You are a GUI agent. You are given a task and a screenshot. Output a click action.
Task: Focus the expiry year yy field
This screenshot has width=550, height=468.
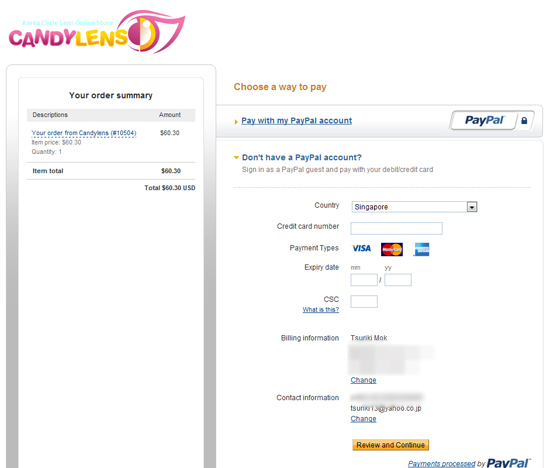[398, 280]
